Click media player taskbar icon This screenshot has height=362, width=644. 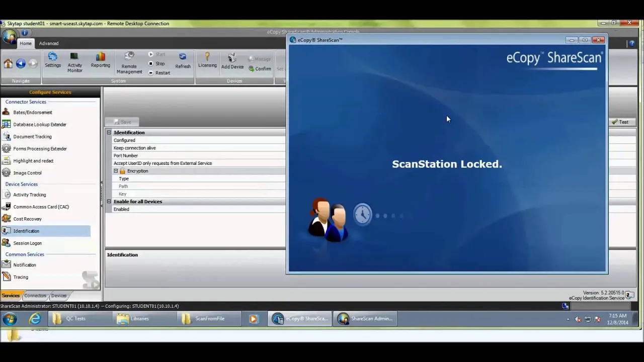(253, 319)
